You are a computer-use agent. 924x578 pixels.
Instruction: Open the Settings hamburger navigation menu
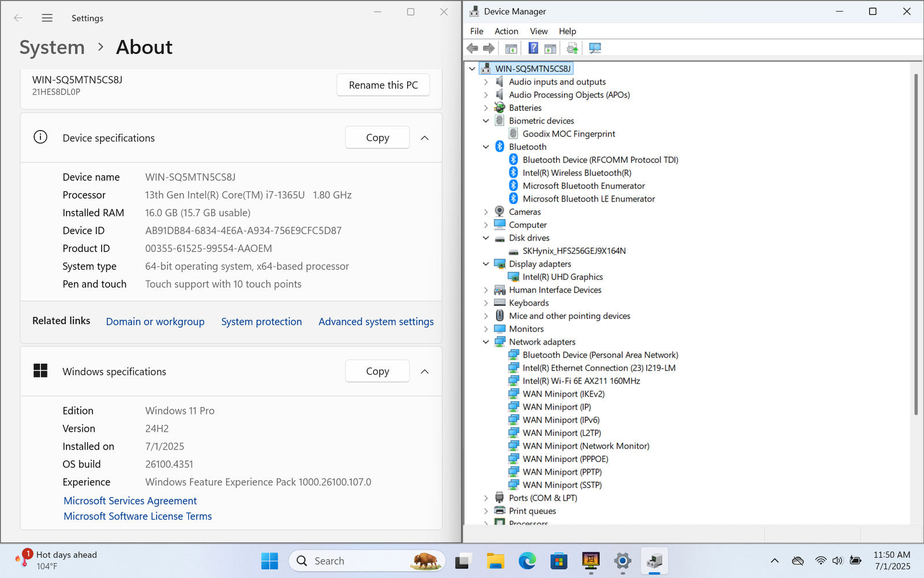(47, 18)
